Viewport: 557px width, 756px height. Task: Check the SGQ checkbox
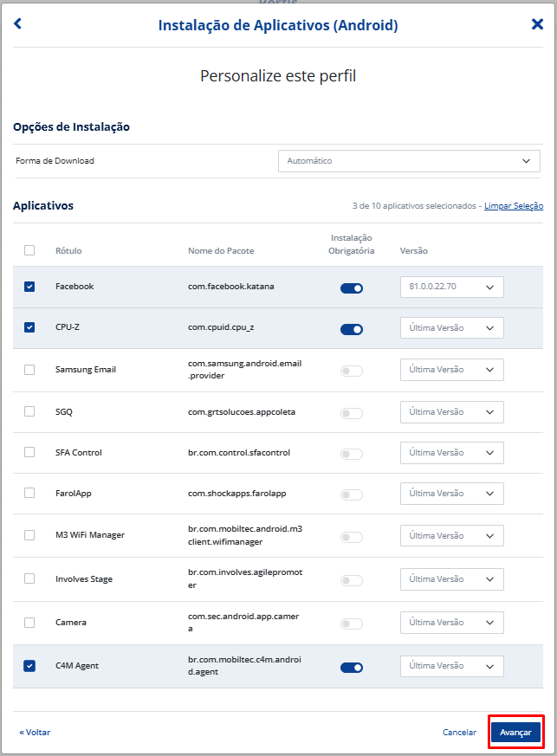pos(29,411)
